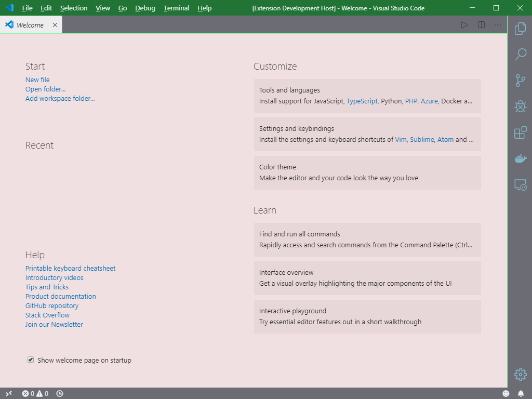Open the File menu
This screenshot has height=399, width=532.
click(x=27, y=8)
